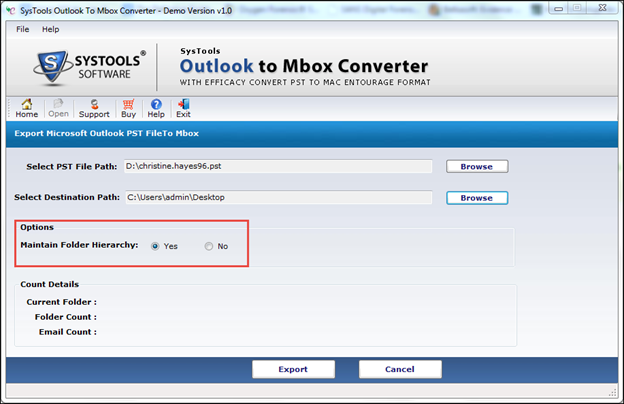Click the Export Microsoft Outlook PST FileTo Mbox heading

[x=107, y=133]
